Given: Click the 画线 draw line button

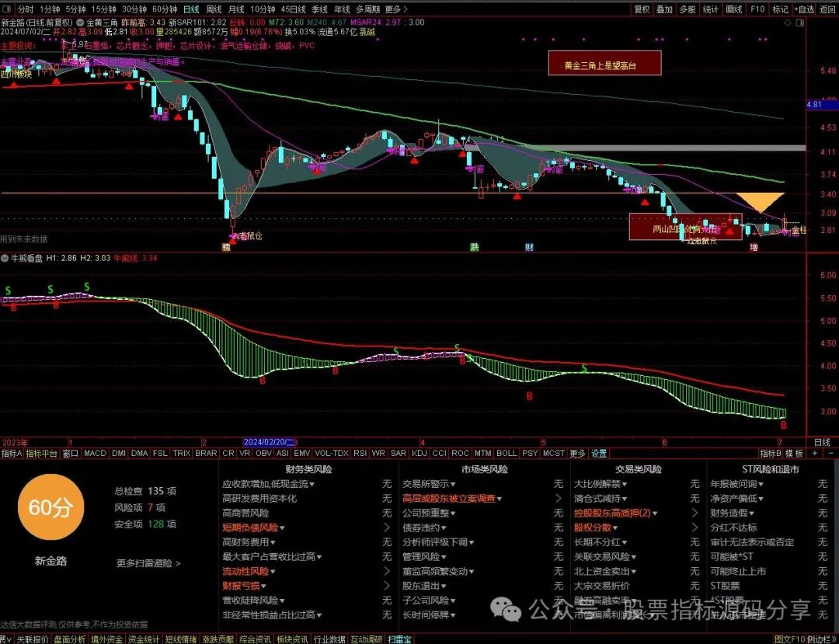Looking at the screenshot, I should click(x=734, y=9).
